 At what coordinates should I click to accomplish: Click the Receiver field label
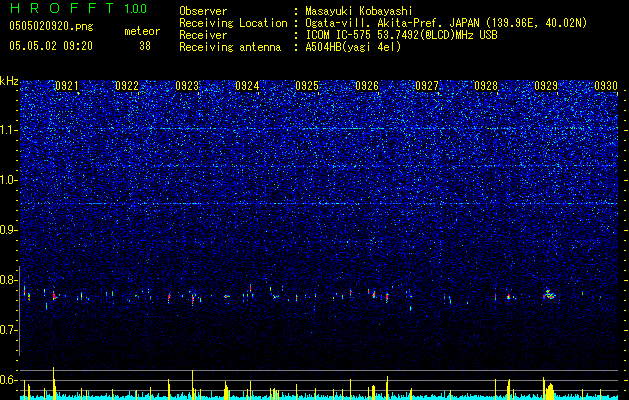pos(203,35)
